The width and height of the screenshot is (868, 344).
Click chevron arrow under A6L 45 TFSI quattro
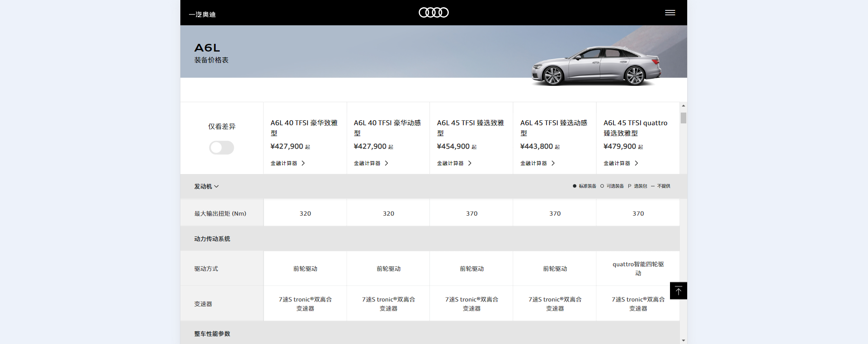pyautogui.click(x=636, y=163)
